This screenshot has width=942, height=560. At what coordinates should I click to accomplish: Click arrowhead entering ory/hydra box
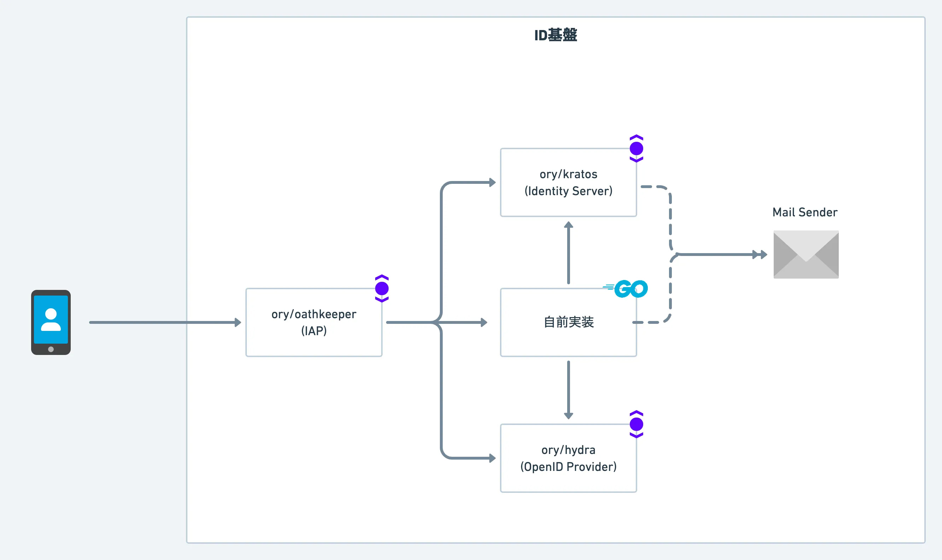492,458
